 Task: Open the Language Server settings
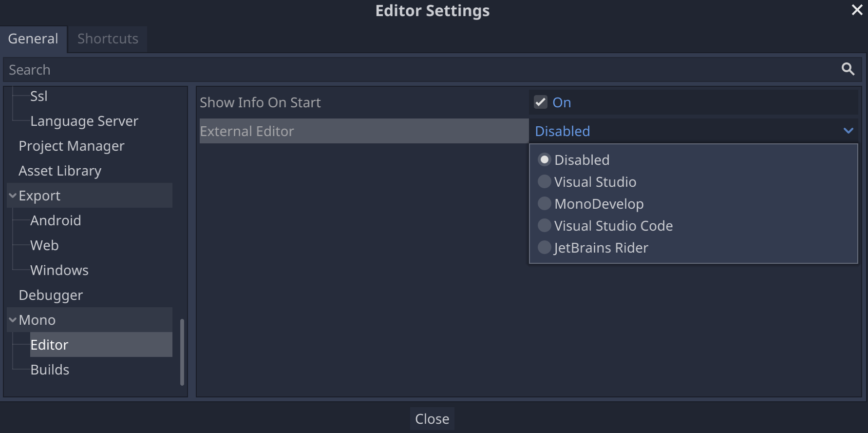pos(84,120)
